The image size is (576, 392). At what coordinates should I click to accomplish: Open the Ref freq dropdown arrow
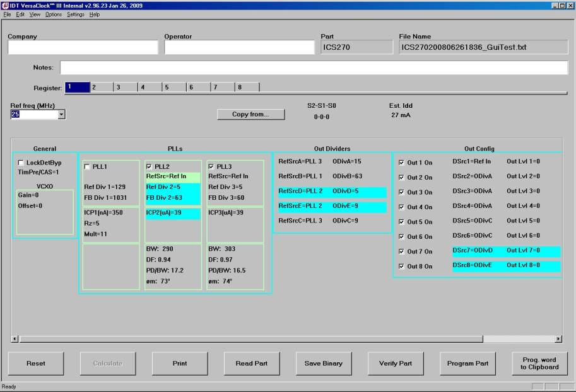(x=61, y=115)
